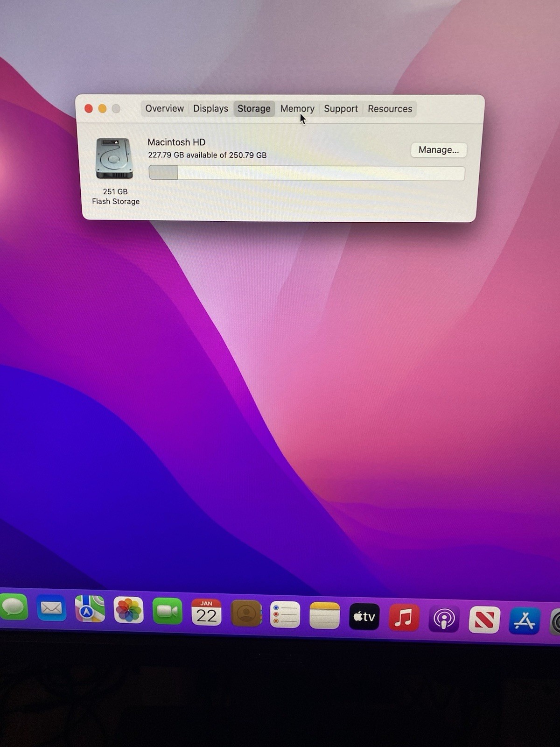
Task: Open News from the Dock
Action: (x=484, y=620)
